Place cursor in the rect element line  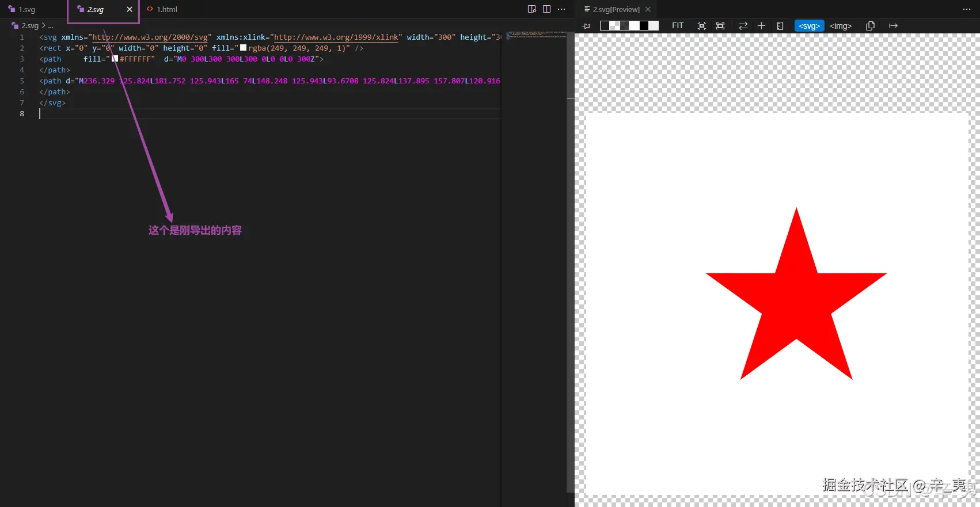click(201, 48)
